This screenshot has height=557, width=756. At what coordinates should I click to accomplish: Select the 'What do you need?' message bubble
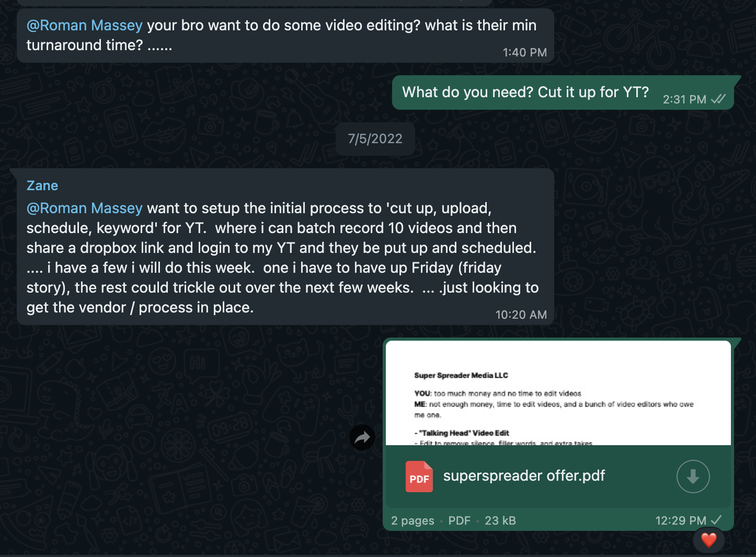coord(563,92)
